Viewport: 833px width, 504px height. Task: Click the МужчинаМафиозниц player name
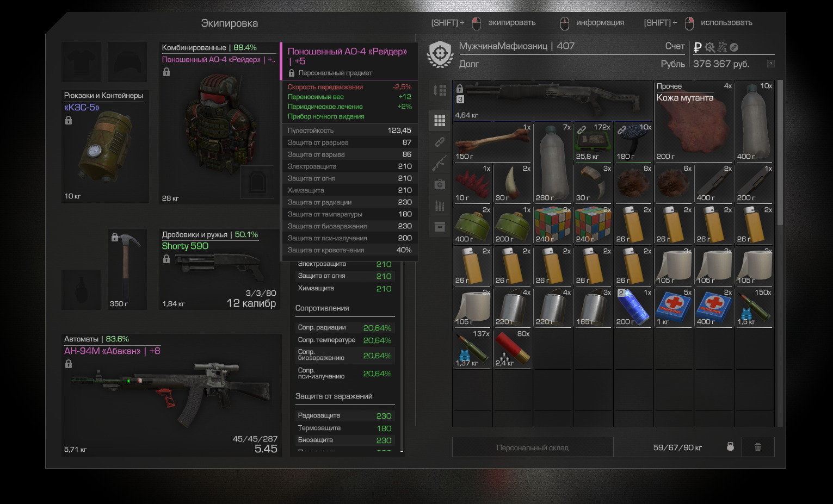[503, 46]
